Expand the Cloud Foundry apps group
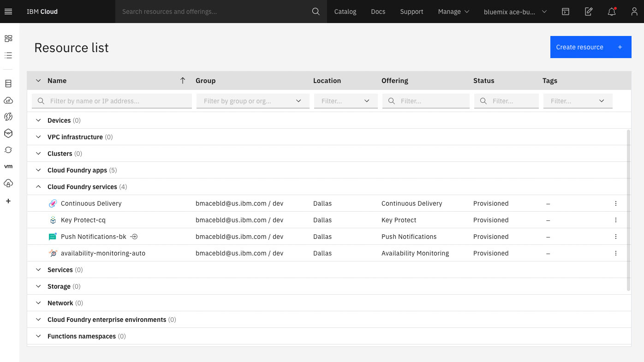This screenshot has height=362, width=644. 38,170
